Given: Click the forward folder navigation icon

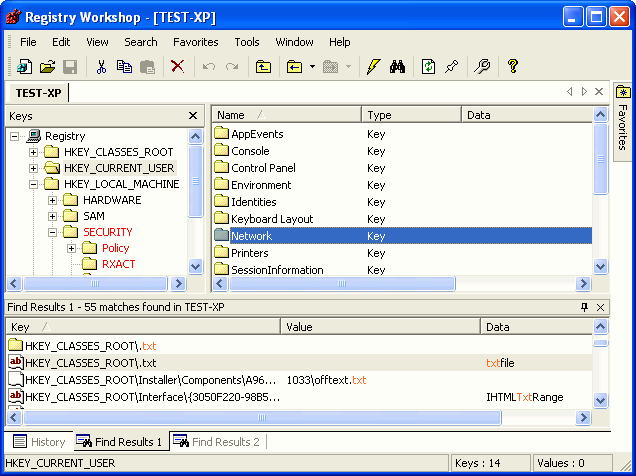Looking at the screenshot, I should 331,66.
